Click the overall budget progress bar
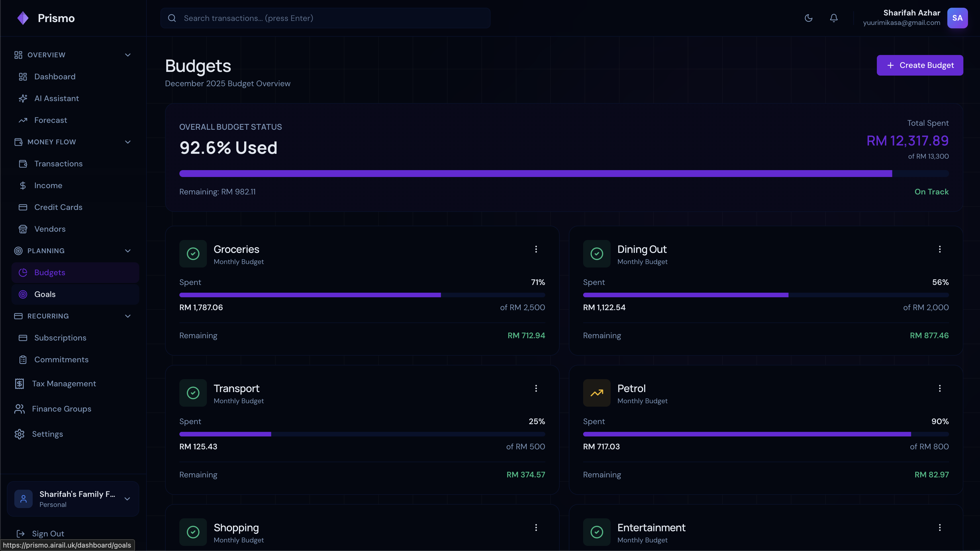The height and width of the screenshot is (551, 980). pyautogui.click(x=563, y=173)
